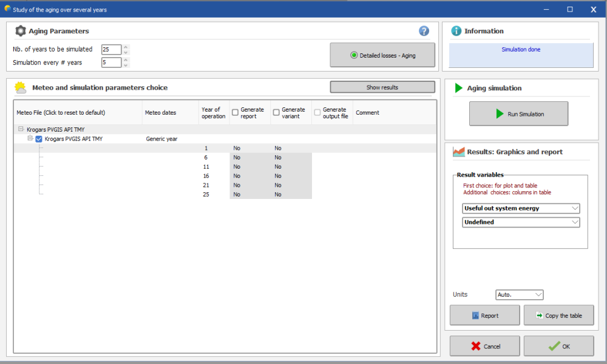Open Detailed losses - Aging
The height and width of the screenshot is (364, 607).
(x=382, y=55)
